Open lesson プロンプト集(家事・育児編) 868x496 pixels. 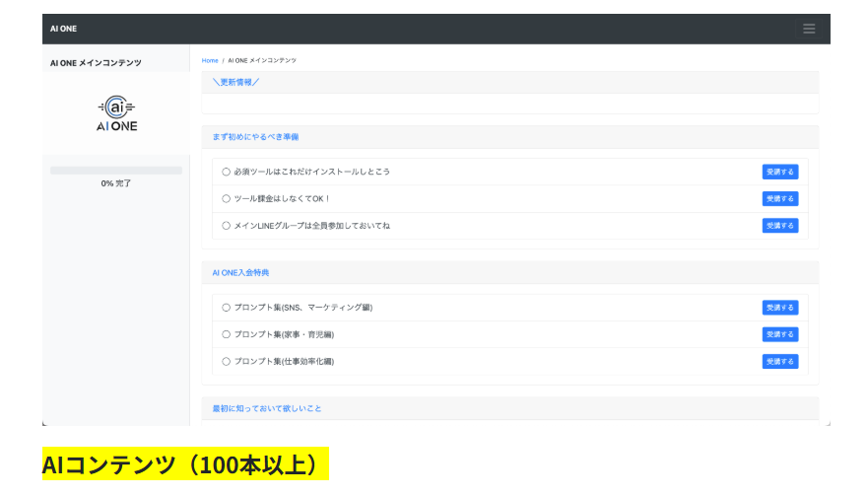(x=284, y=334)
